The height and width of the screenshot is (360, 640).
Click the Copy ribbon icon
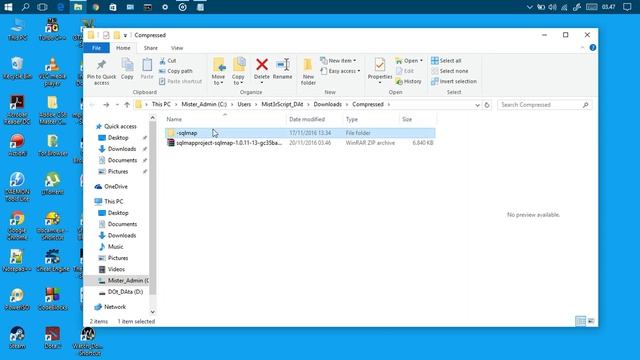pyautogui.click(x=127, y=69)
